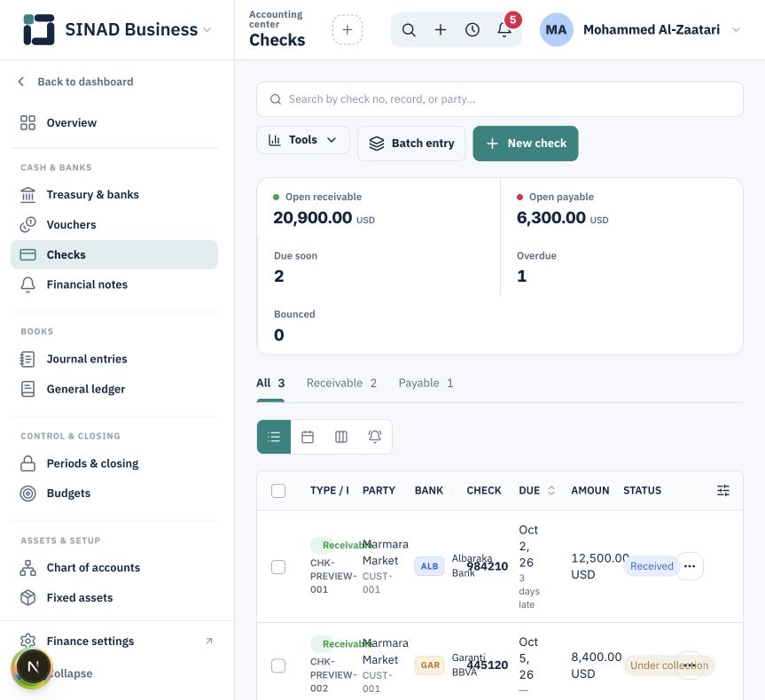Viewport: 765px width, 700px height.
Task: Click the MA user avatar
Action: (556, 30)
